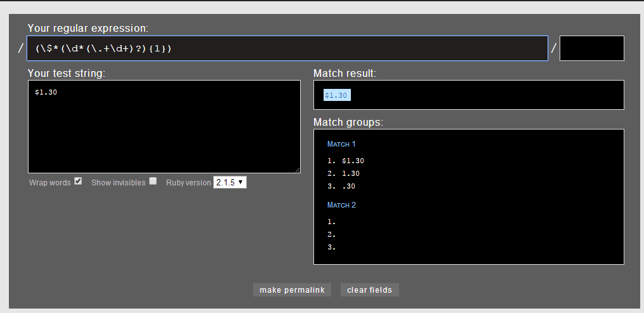Click the Wrap words label text

click(49, 183)
